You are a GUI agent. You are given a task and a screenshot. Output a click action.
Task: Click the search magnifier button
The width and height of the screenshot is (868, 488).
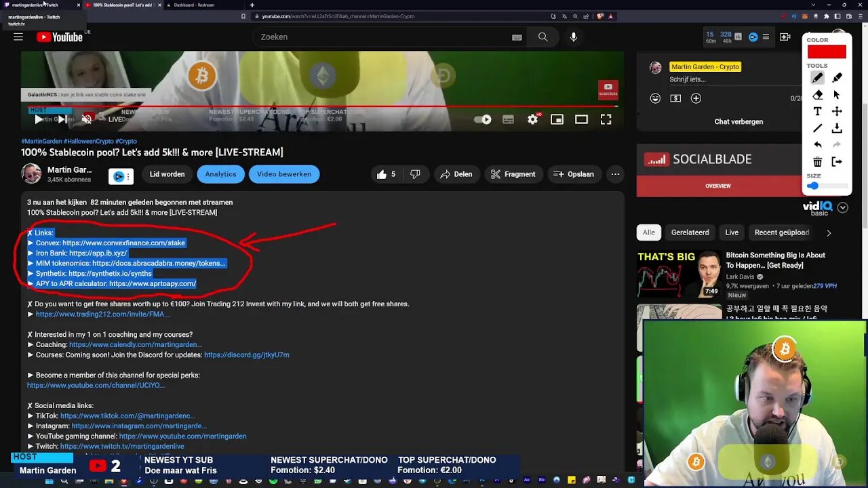tap(543, 37)
